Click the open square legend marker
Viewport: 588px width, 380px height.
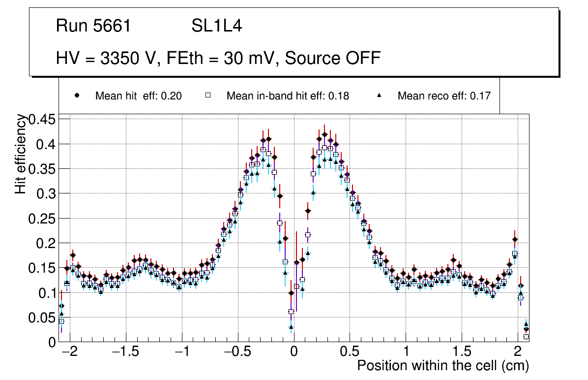click(x=207, y=96)
